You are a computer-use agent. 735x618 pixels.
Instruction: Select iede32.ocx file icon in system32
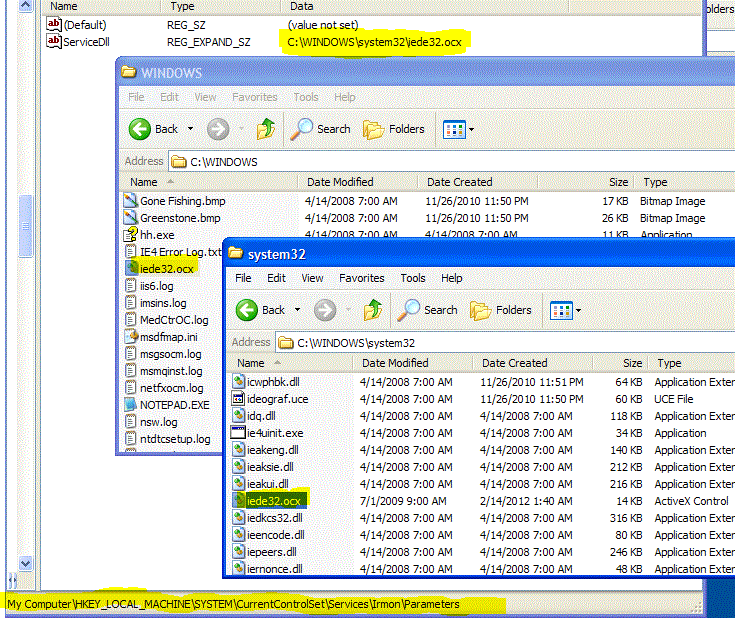(239, 501)
